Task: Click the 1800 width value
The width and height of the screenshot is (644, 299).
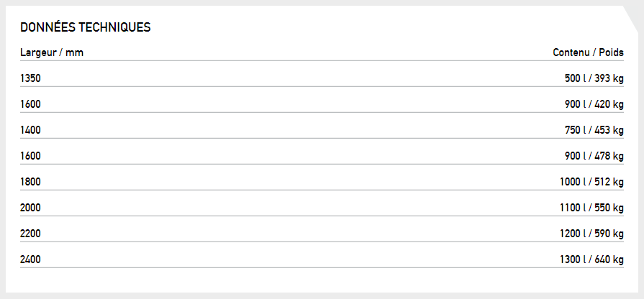Action: pyautogui.click(x=30, y=182)
